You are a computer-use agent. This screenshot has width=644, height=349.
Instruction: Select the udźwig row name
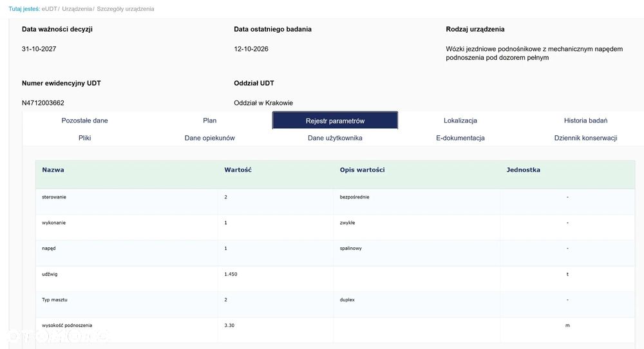coord(50,274)
